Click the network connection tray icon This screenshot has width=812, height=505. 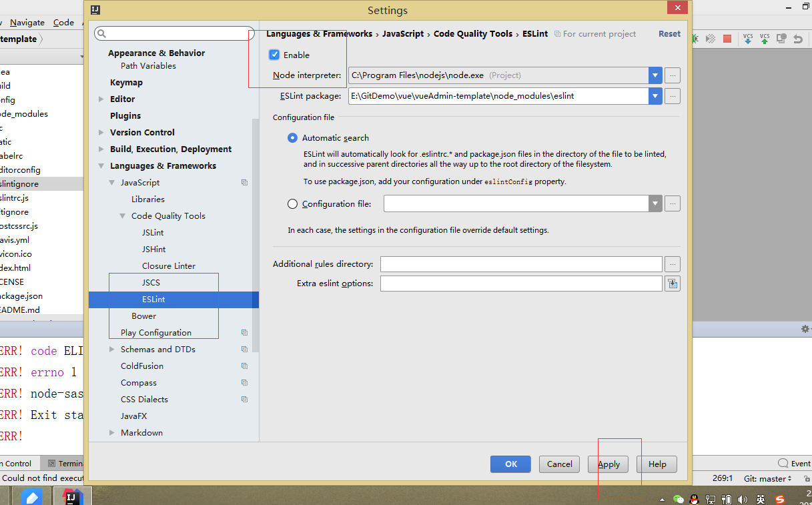pyautogui.click(x=711, y=499)
